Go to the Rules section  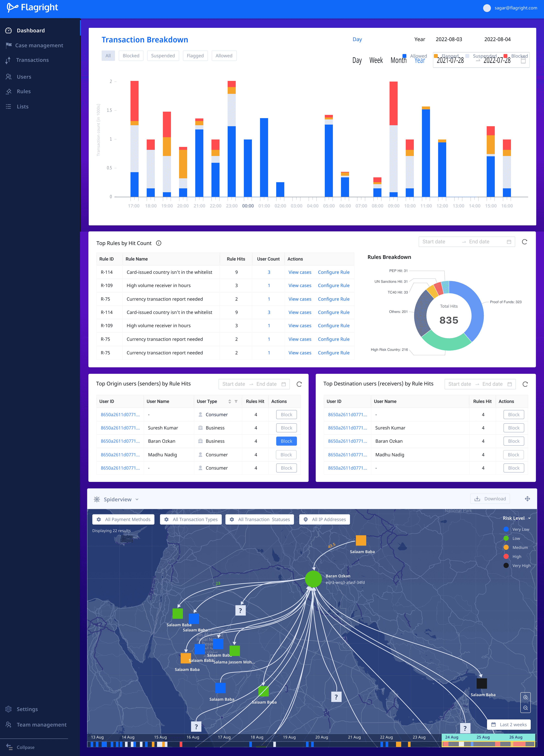[x=24, y=91]
